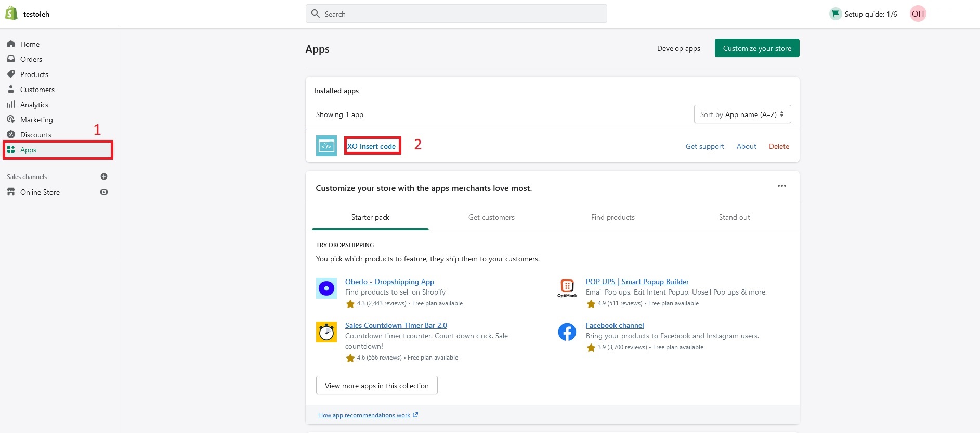
Task: Select the Starter pack tab
Action: pyautogui.click(x=370, y=217)
